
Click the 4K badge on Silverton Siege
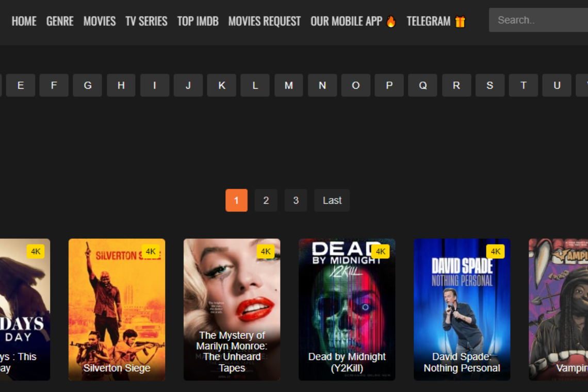(x=151, y=251)
